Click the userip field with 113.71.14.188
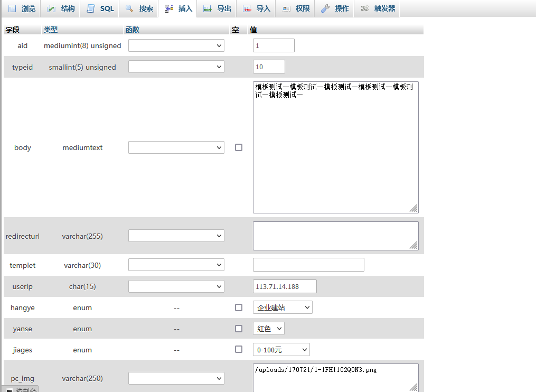 285,286
